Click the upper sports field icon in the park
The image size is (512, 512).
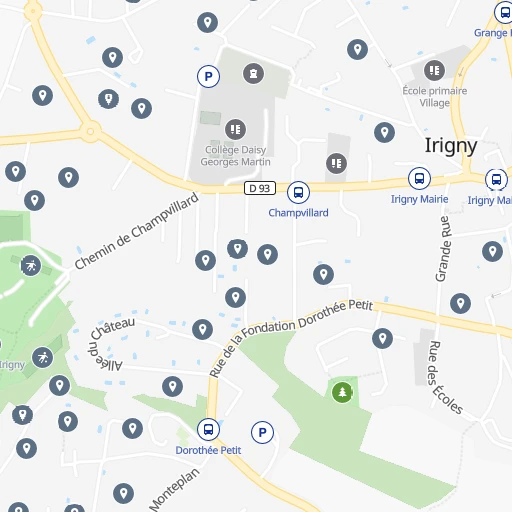point(31,266)
